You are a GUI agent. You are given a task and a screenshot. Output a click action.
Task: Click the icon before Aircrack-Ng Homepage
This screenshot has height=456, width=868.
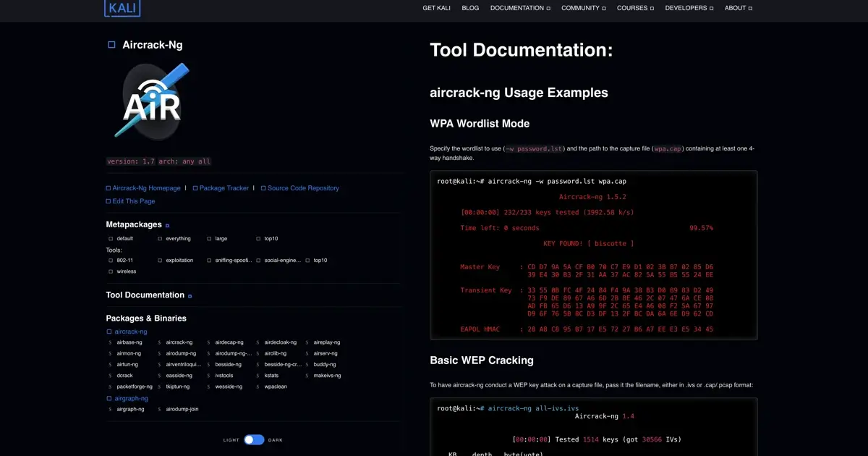pyautogui.click(x=109, y=188)
